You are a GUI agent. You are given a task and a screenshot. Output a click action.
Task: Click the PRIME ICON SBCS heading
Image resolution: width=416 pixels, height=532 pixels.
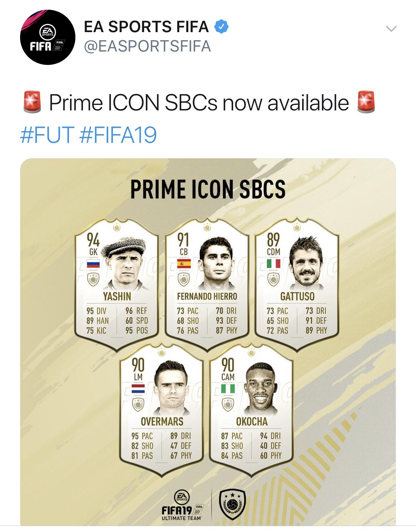pyautogui.click(x=208, y=189)
